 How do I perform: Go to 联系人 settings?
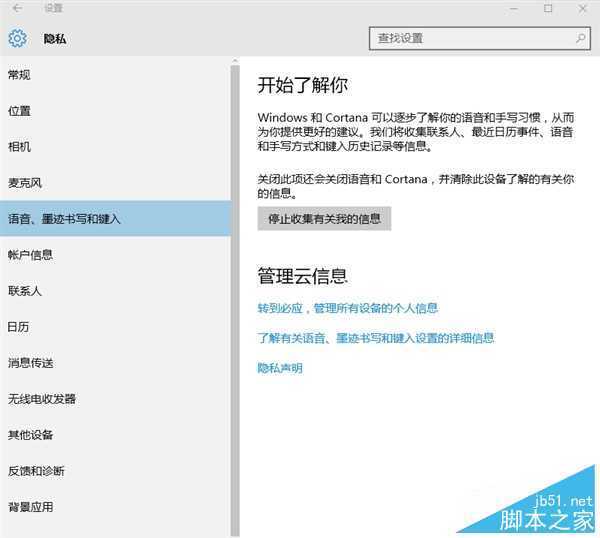116,291
